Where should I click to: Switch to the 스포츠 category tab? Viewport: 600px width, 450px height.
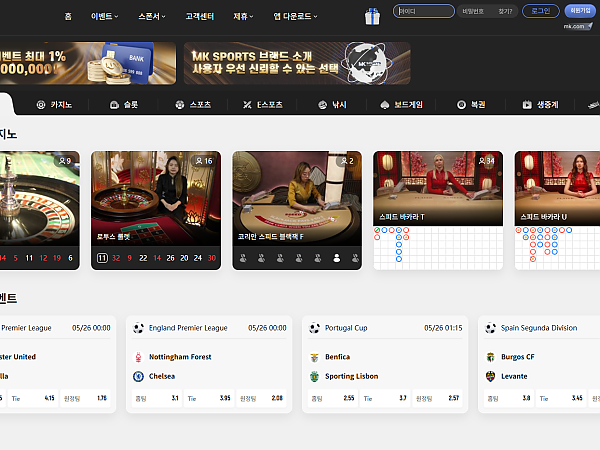193,104
